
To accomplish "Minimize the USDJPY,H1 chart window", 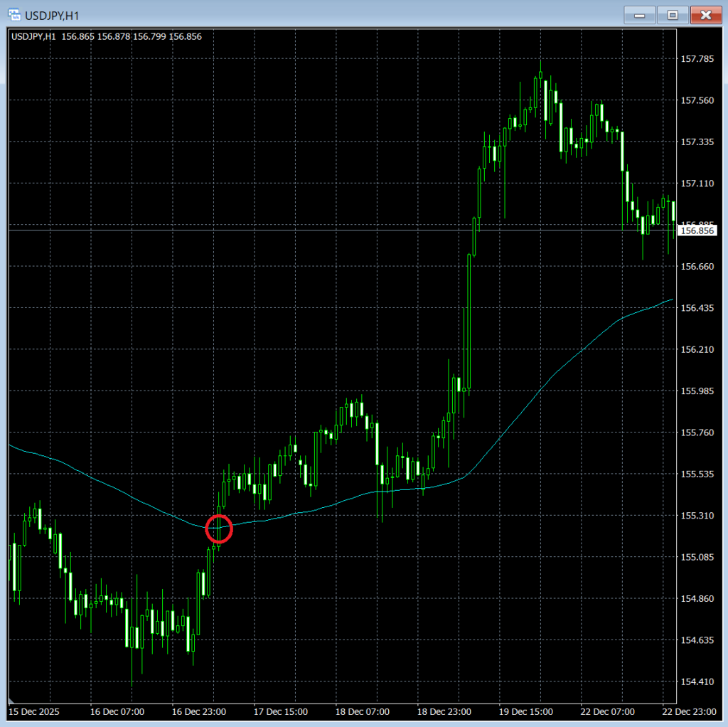I will pyautogui.click(x=638, y=14).
